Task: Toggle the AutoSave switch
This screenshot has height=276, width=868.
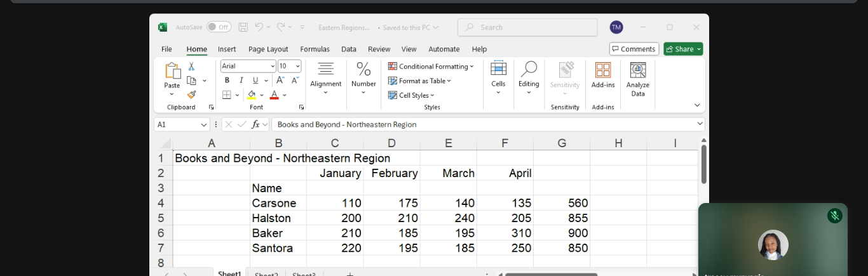Action: pyautogui.click(x=219, y=27)
